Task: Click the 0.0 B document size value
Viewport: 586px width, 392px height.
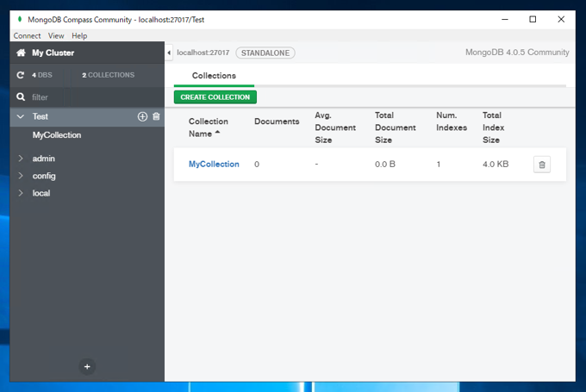Action: tap(385, 164)
